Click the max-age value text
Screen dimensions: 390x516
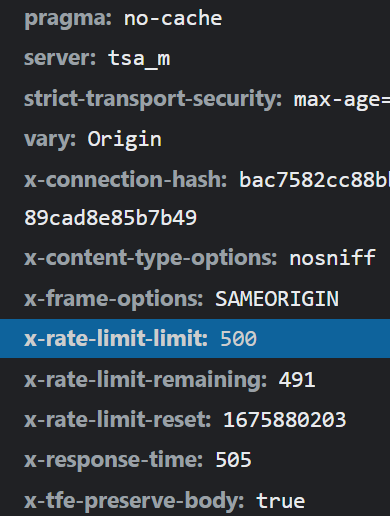point(342,101)
